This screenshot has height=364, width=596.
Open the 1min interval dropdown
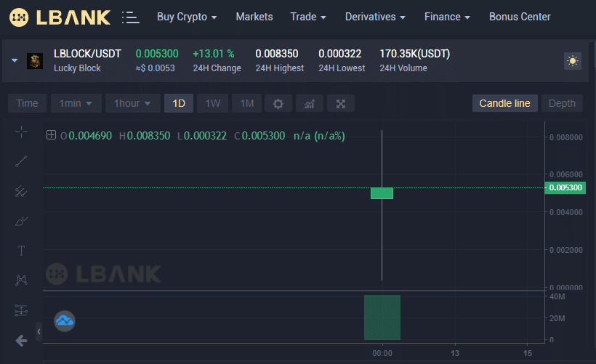coord(76,103)
